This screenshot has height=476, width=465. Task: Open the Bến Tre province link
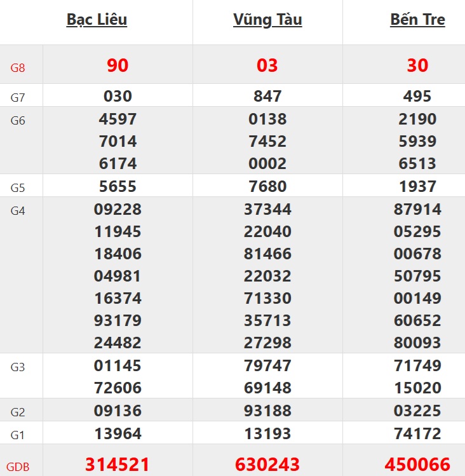point(417,20)
